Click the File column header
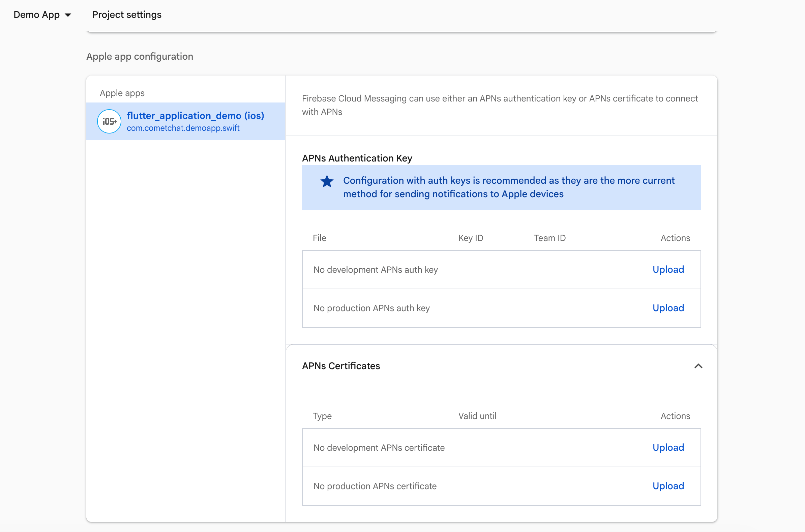Viewport: 805px width, 532px height. click(319, 238)
